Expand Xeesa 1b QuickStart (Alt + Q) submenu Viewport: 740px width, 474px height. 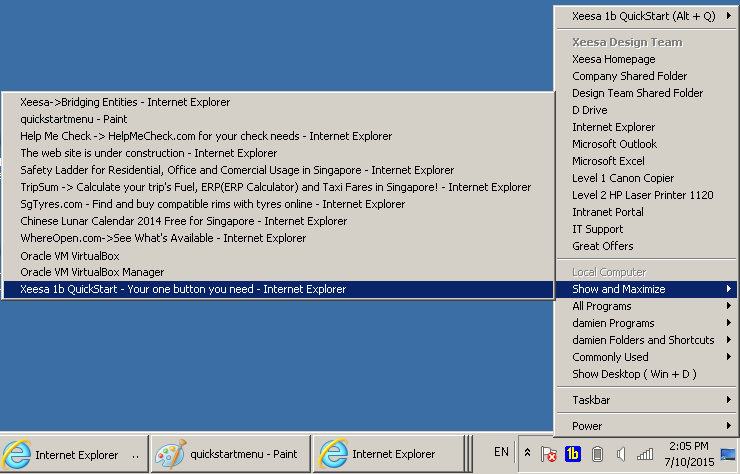tap(647, 16)
